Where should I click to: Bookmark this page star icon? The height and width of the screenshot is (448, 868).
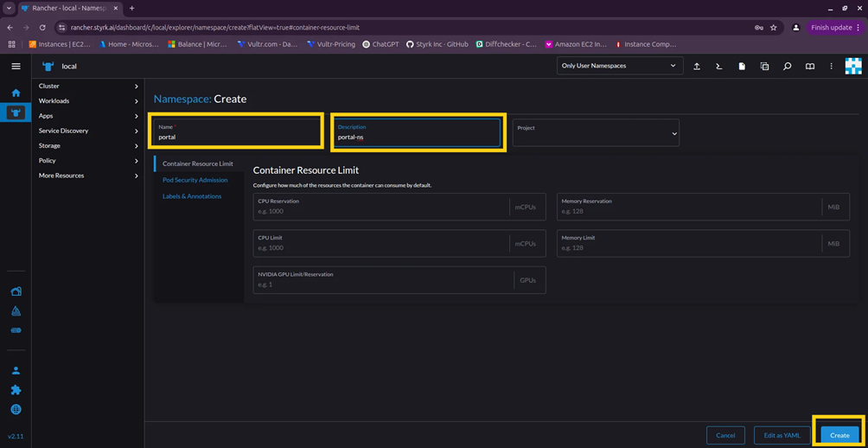pyautogui.click(x=774, y=27)
